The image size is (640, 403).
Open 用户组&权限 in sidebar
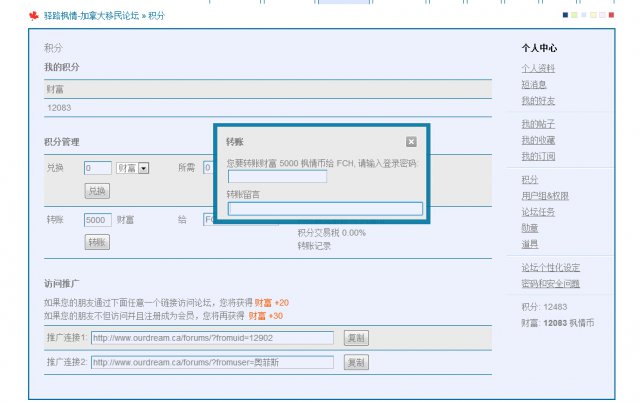[x=545, y=196]
